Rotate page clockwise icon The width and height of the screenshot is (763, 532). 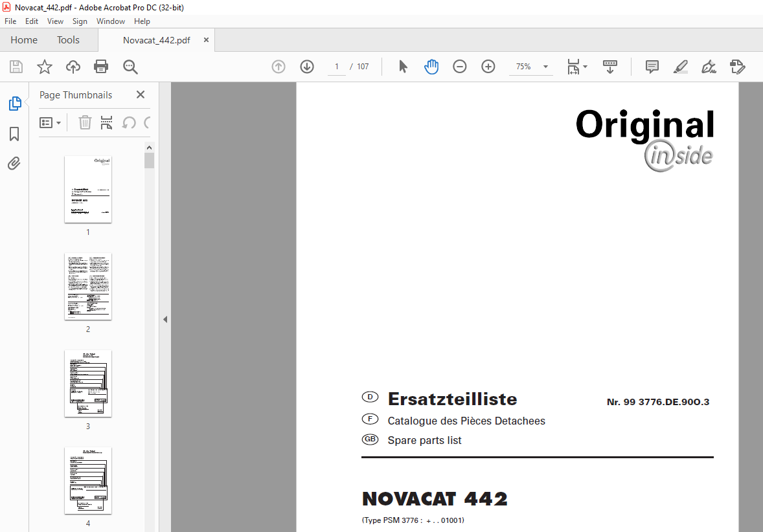click(147, 122)
